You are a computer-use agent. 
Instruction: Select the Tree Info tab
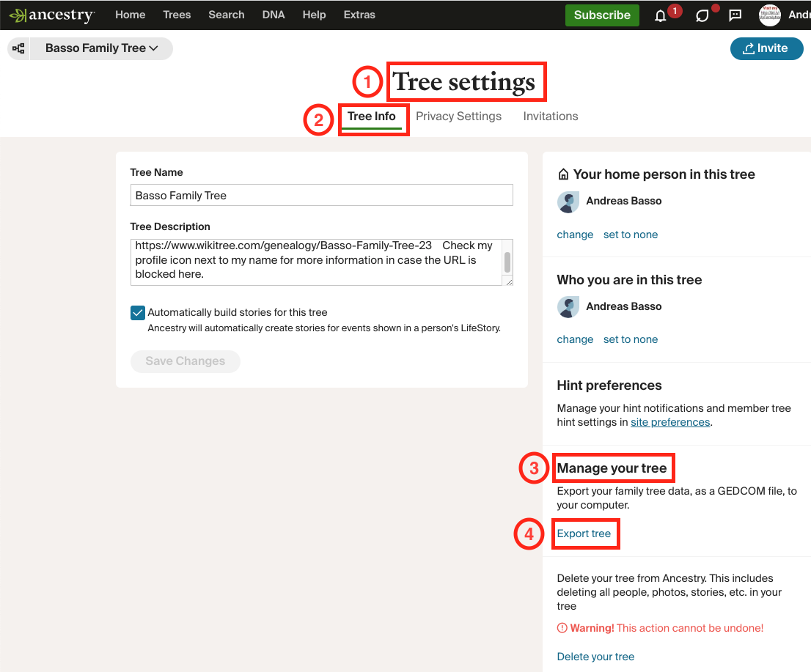click(371, 117)
